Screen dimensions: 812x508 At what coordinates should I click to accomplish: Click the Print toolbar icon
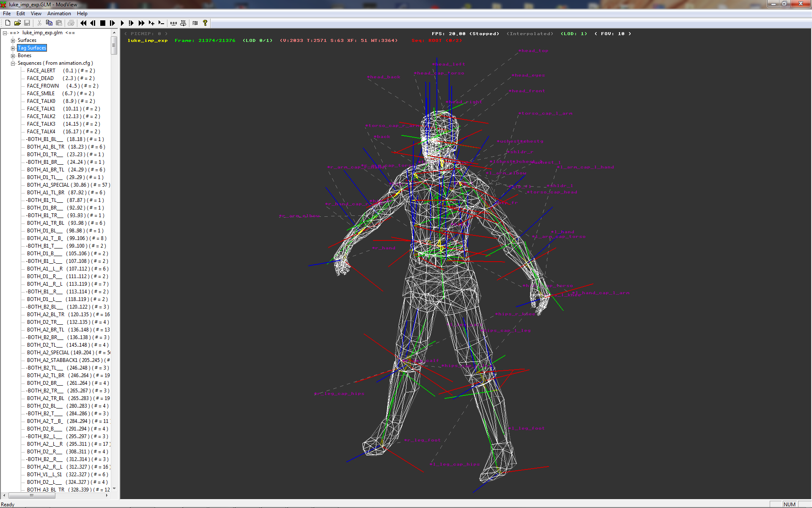tap(71, 23)
